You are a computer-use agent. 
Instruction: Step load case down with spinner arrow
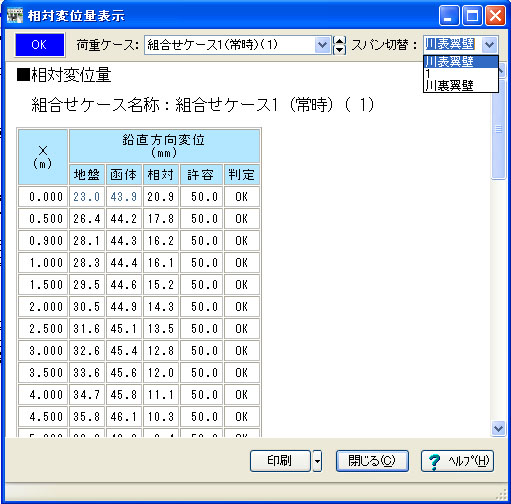339,50
